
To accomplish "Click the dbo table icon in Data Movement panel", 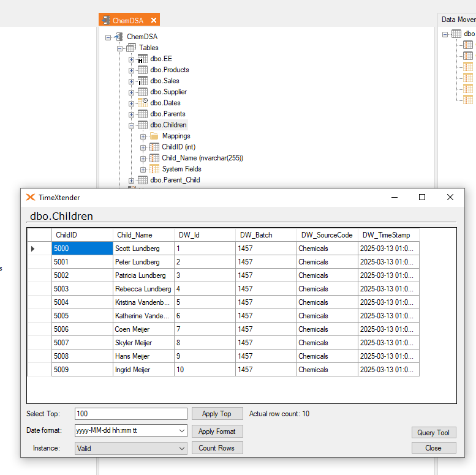I will coord(456,34).
